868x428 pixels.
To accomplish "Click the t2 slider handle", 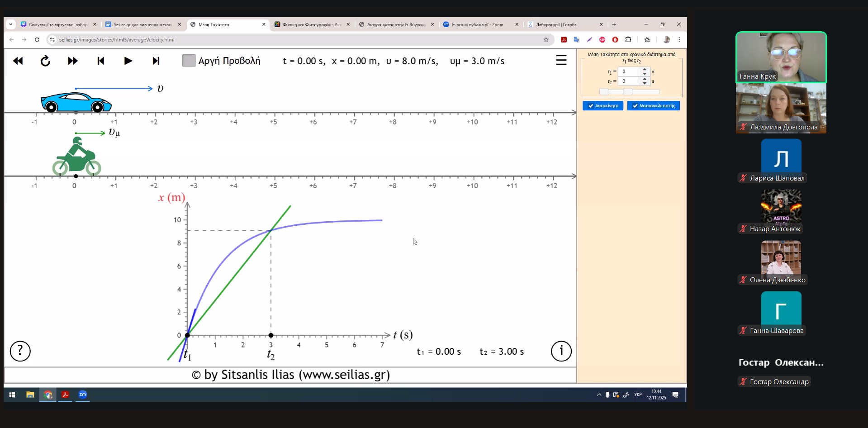I will pos(627,92).
